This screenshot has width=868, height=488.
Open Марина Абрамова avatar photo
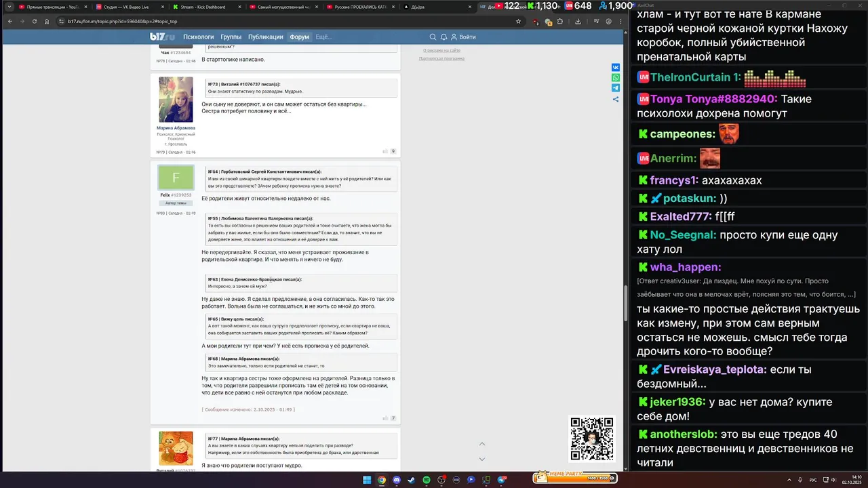pyautogui.click(x=176, y=100)
